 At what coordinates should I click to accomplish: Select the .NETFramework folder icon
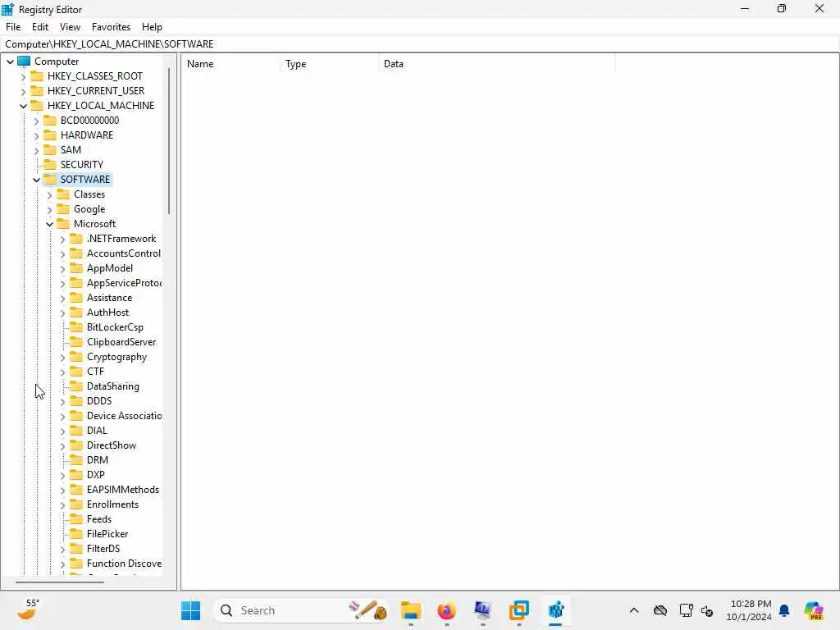(76, 238)
